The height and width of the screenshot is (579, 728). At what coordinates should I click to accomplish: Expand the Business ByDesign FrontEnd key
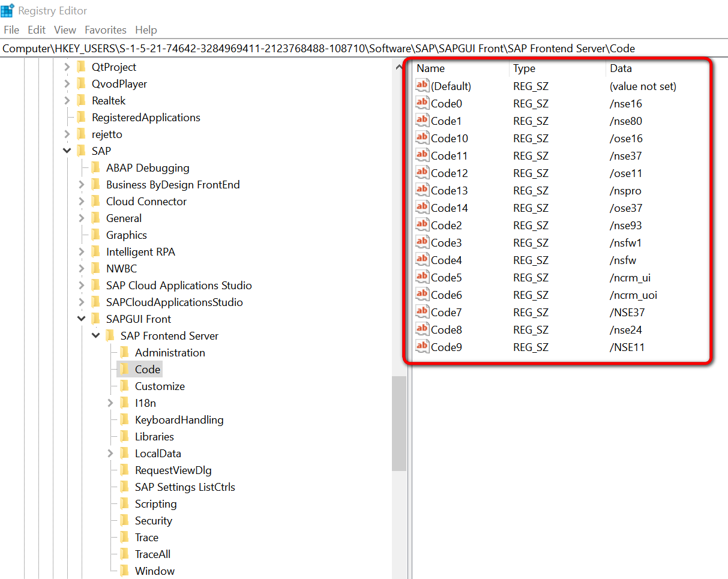pos(82,185)
